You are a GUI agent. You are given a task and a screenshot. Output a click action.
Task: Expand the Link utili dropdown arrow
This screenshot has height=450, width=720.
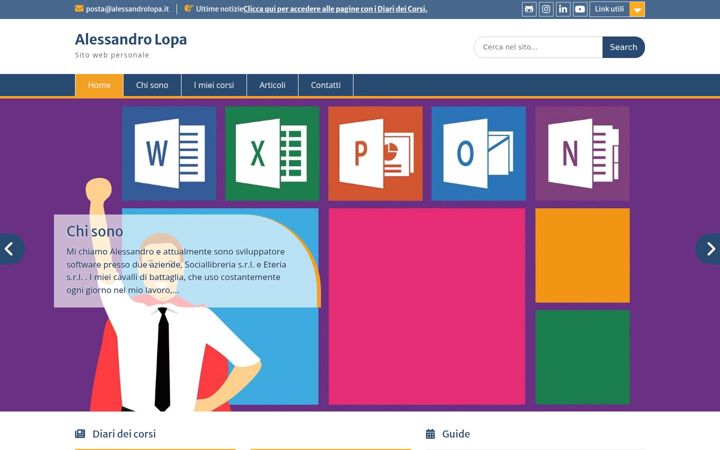(x=637, y=9)
